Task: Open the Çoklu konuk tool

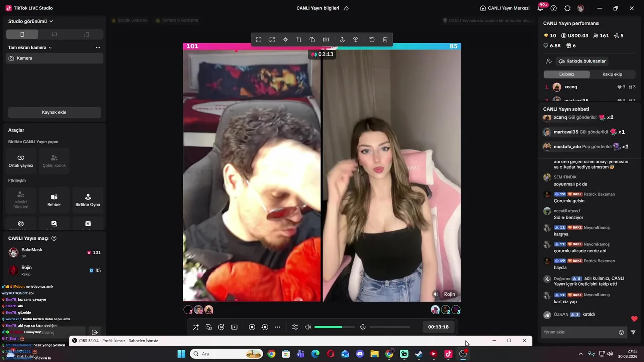Action: pos(54,161)
